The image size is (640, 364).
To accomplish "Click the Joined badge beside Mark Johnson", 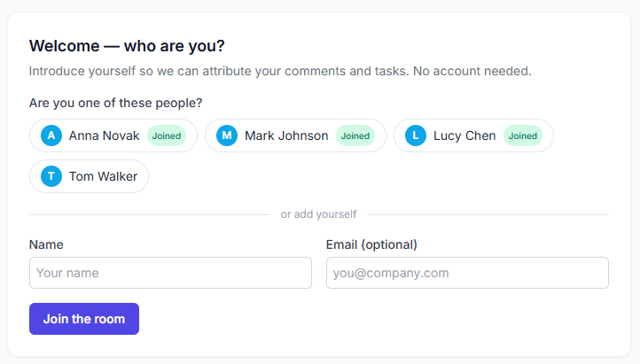I will coord(355,136).
